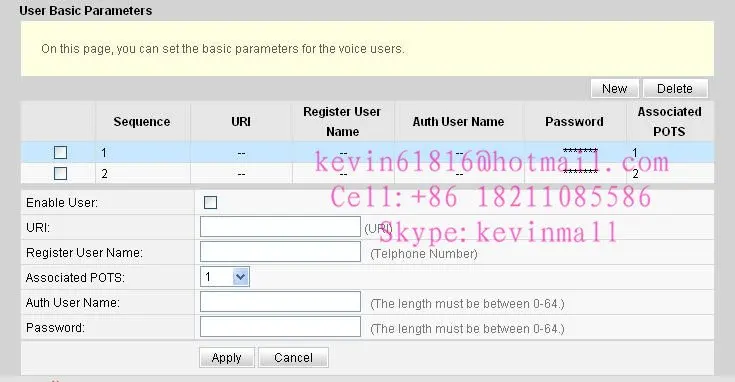Click the Associated POTS column header
The height and width of the screenshot is (382, 735).
point(669,122)
